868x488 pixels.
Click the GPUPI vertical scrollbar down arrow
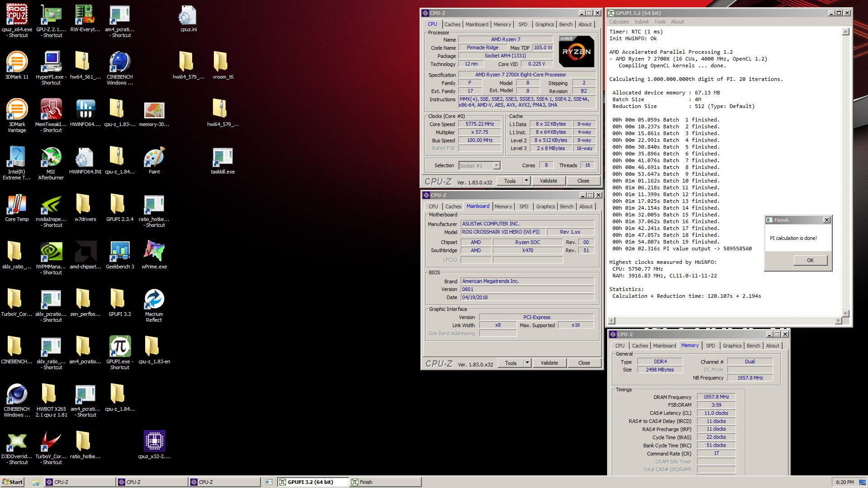[846, 314]
